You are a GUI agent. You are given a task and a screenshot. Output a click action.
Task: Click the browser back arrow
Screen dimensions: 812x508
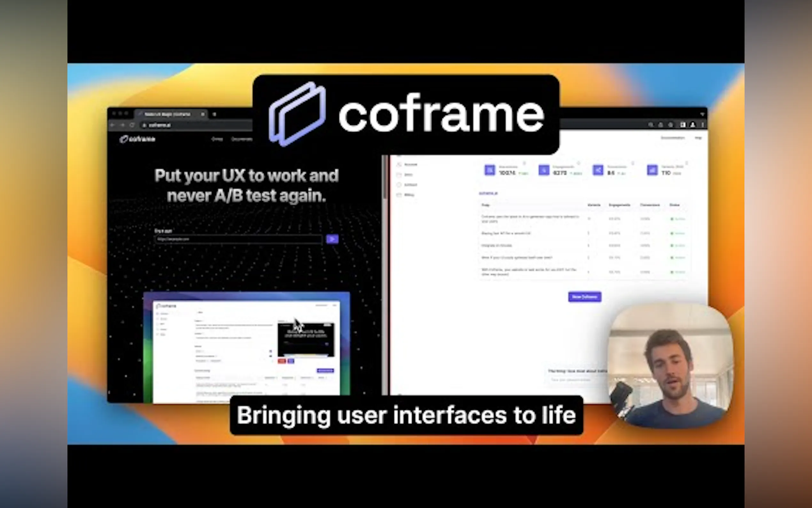[113, 125]
